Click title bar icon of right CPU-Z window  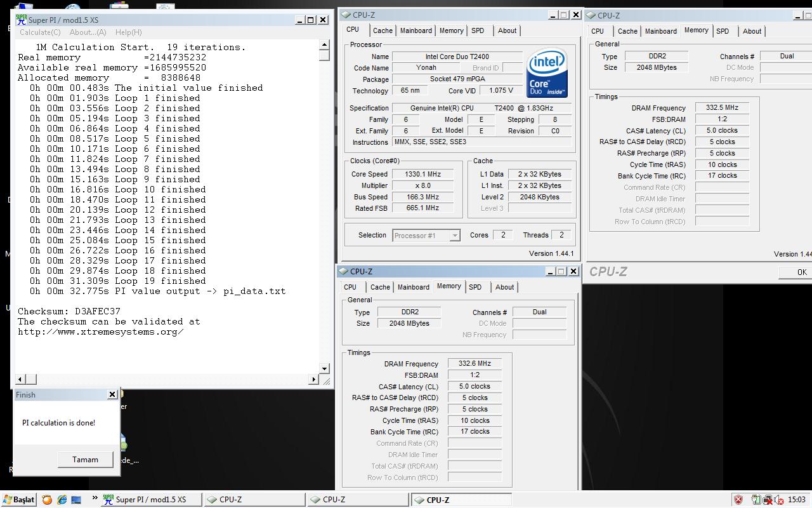point(591,15)
